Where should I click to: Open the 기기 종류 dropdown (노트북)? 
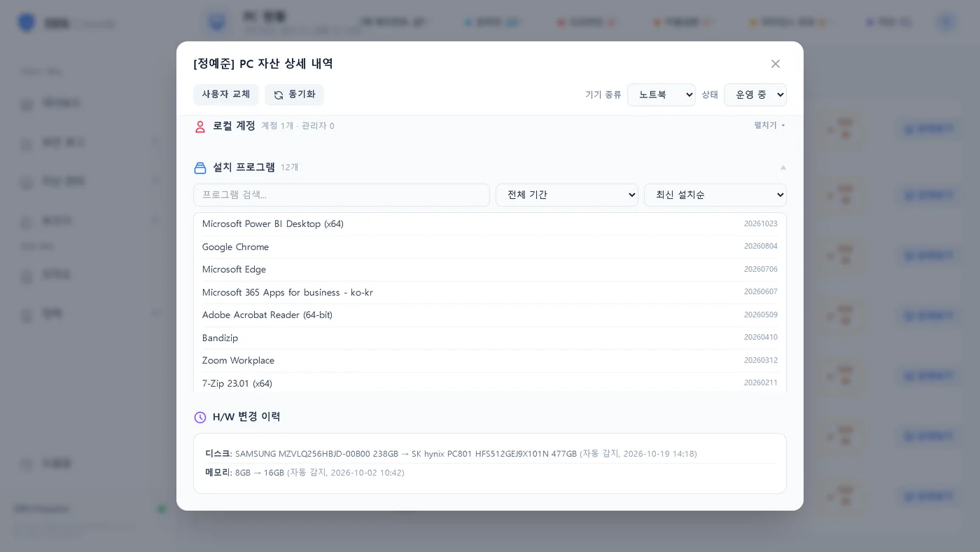661,95
